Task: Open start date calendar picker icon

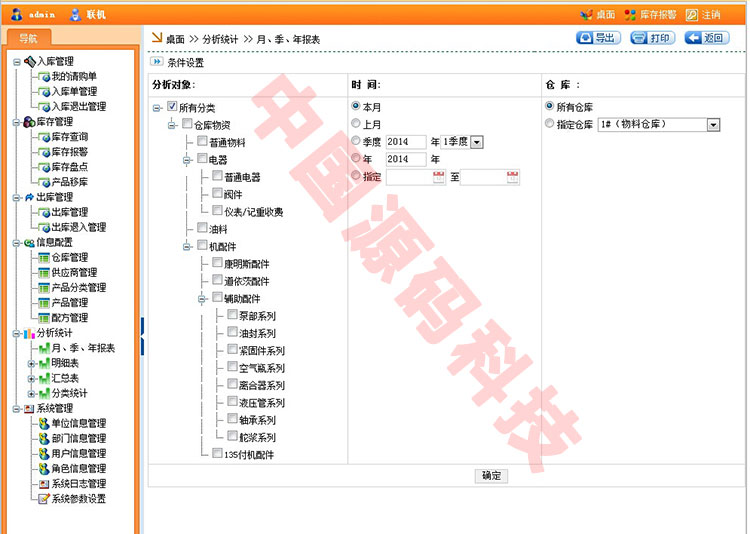Action: click(x=439, y=177)
